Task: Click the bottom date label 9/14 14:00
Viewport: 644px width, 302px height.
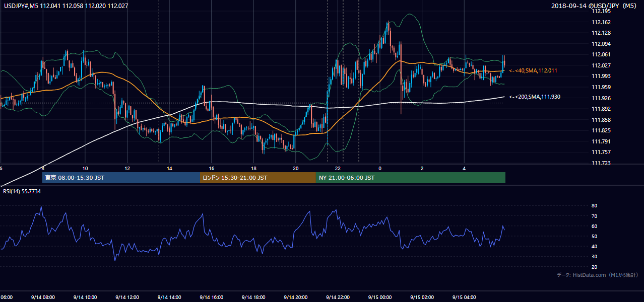Action: 169,297
